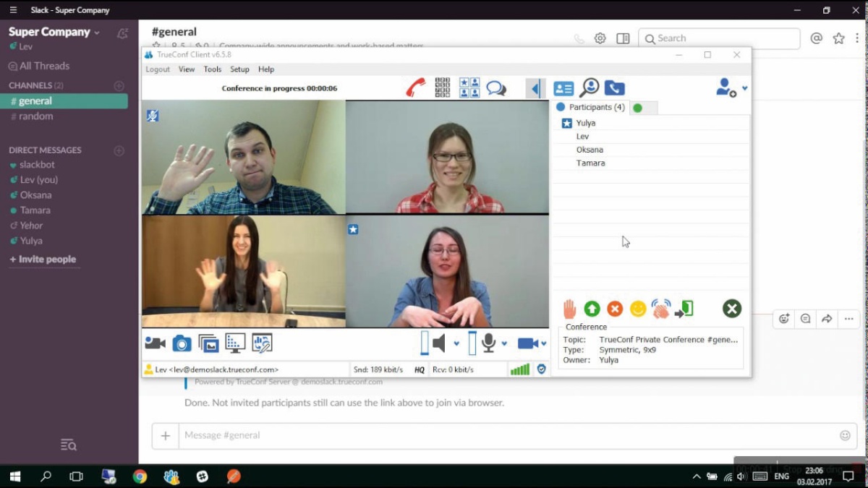Open the address book contact card icon
Image resolution: width=868 pixels, height=488 pixels.
(x=563, y=88)
